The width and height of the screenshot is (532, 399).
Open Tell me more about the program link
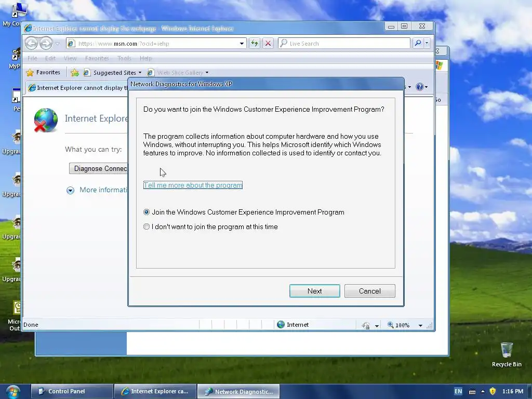(193, 185)
